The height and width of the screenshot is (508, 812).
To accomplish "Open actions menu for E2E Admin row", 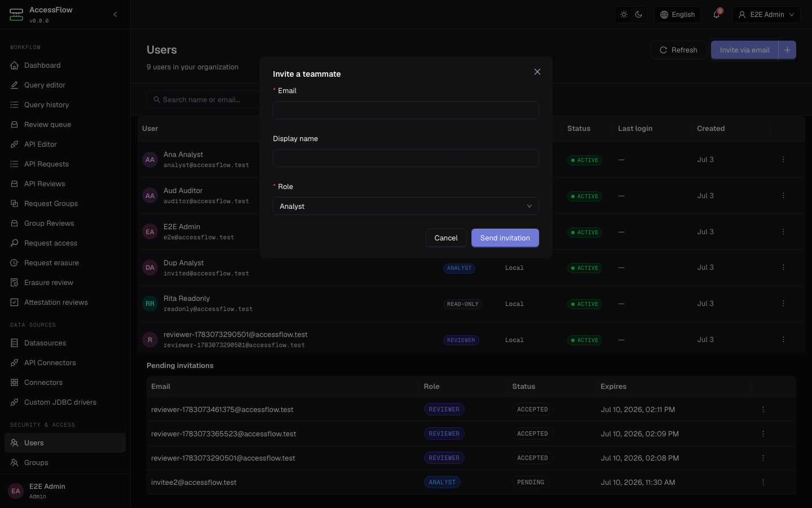I will click(783, 232).
